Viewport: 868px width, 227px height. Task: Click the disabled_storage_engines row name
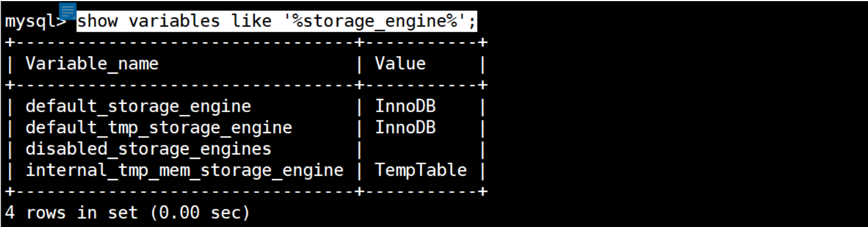[x=149, y=149]
